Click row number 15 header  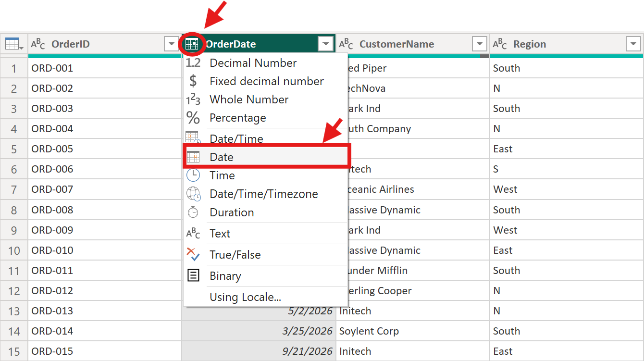pos(14,351)
